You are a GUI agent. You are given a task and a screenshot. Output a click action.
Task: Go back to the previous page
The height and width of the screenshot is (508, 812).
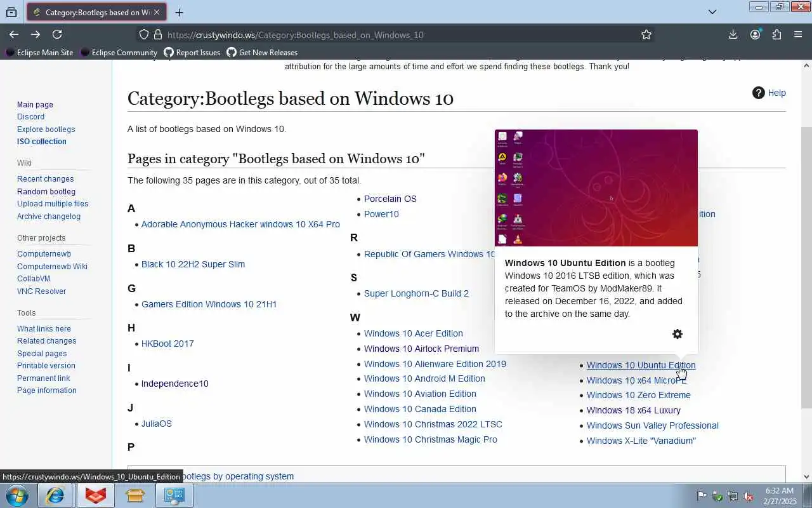tap(14, 35)
